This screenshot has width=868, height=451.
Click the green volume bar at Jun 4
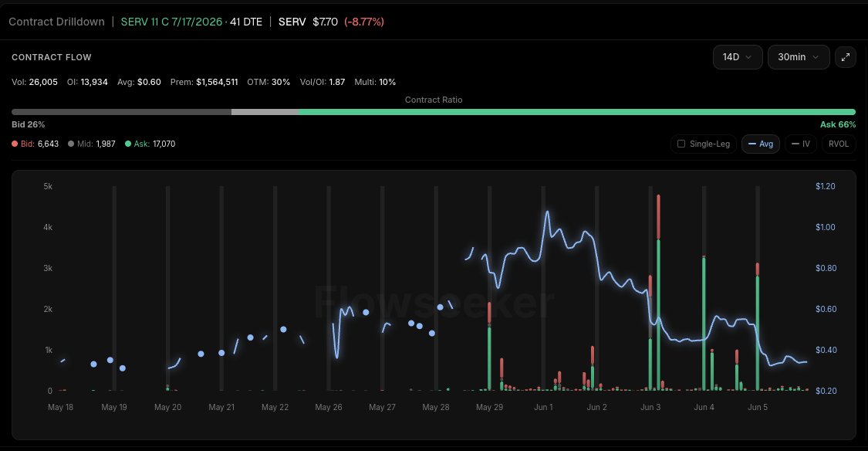click(x=704, y=324)
